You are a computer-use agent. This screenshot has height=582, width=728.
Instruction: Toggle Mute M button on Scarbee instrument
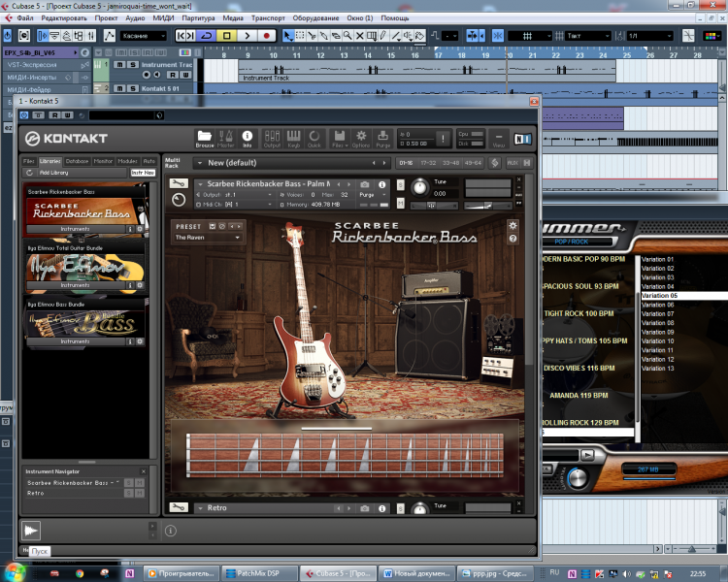pyautogui.click(x=400, y=204)
